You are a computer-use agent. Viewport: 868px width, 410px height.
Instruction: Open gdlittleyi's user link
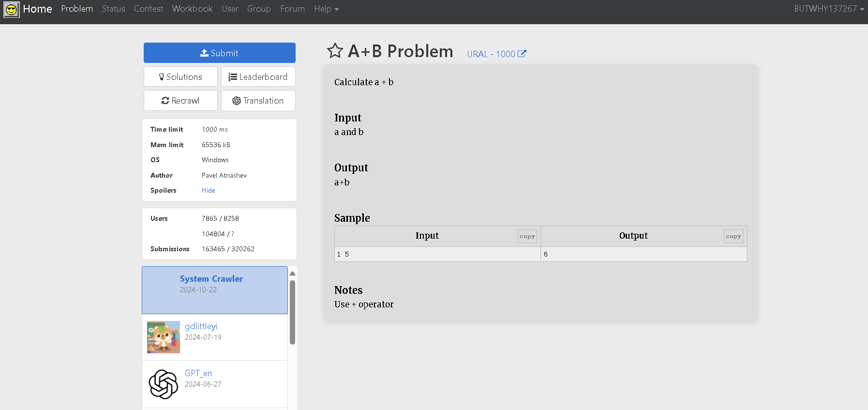[201, 326]
